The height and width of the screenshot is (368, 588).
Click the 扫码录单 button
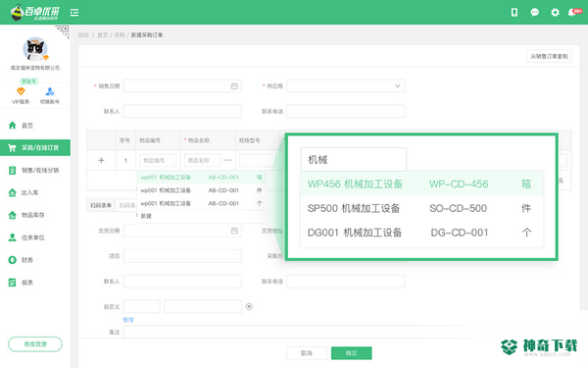click(101, 205)
